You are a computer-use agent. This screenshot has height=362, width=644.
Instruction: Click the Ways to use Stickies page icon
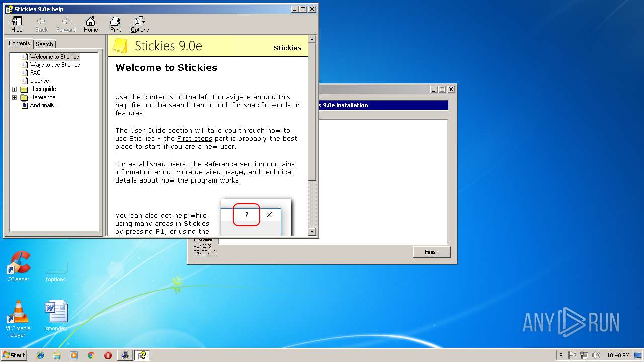25,65
